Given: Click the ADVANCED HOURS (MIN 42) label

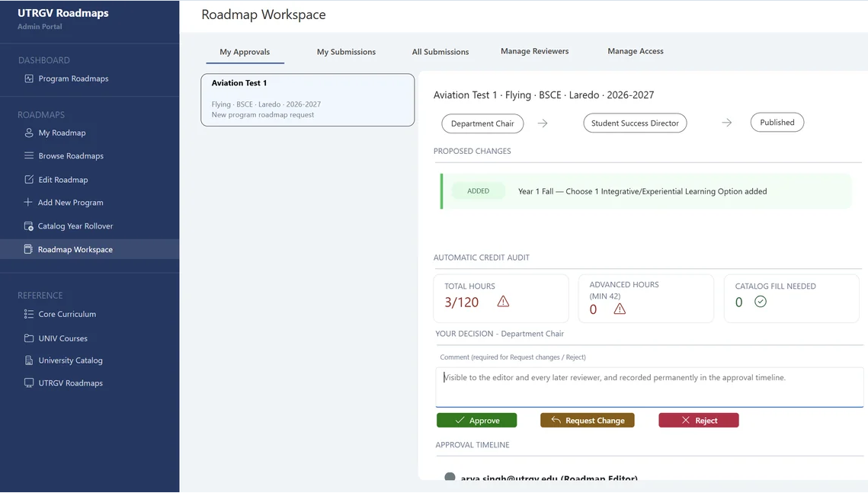Looking at the screenshot, I should pyautogui.click(x=624, y=290).
